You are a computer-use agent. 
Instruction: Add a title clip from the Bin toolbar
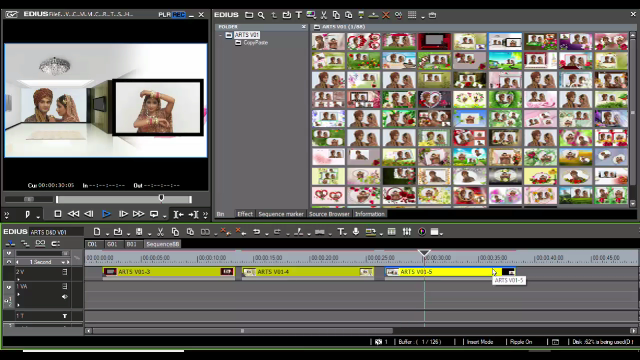pyautogui.click(x=299, y=15)
